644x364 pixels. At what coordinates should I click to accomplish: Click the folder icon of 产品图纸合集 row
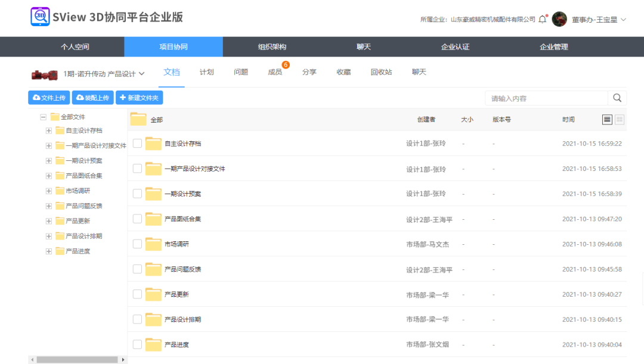(153, 218)
